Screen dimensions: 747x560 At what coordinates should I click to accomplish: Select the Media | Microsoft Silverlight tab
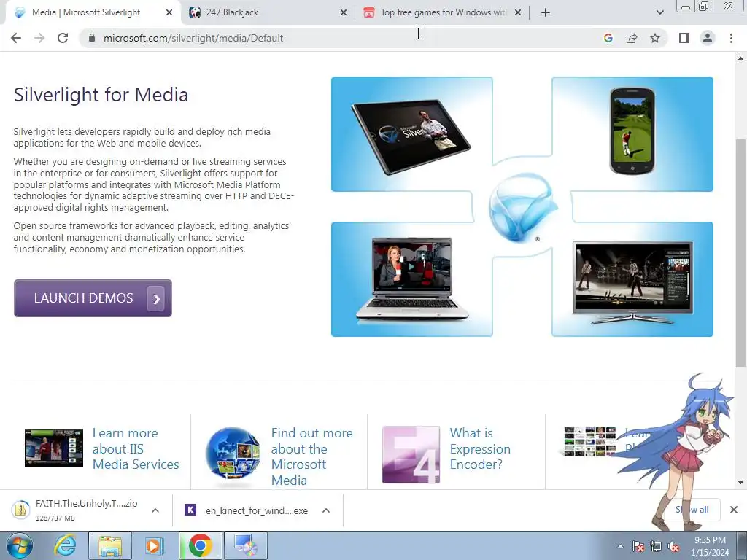point(93,12)
